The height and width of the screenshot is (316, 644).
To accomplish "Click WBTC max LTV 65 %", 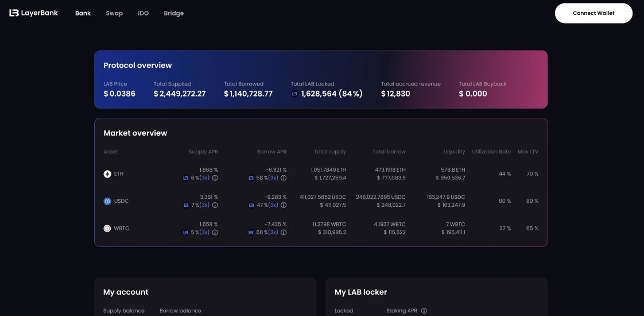I will click(532, 228).
